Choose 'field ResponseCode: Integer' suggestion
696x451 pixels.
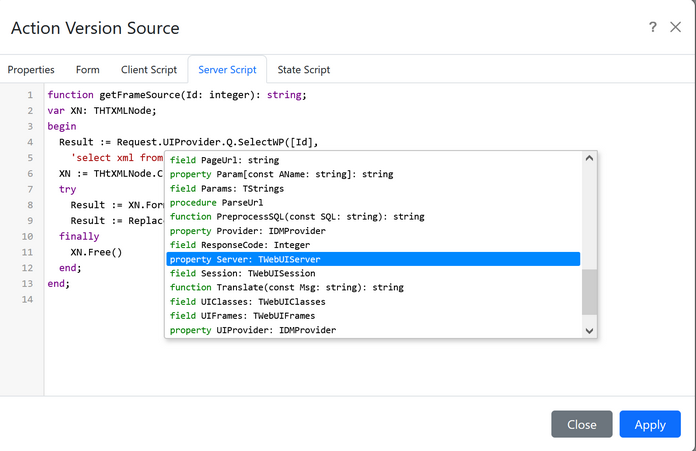373,245
